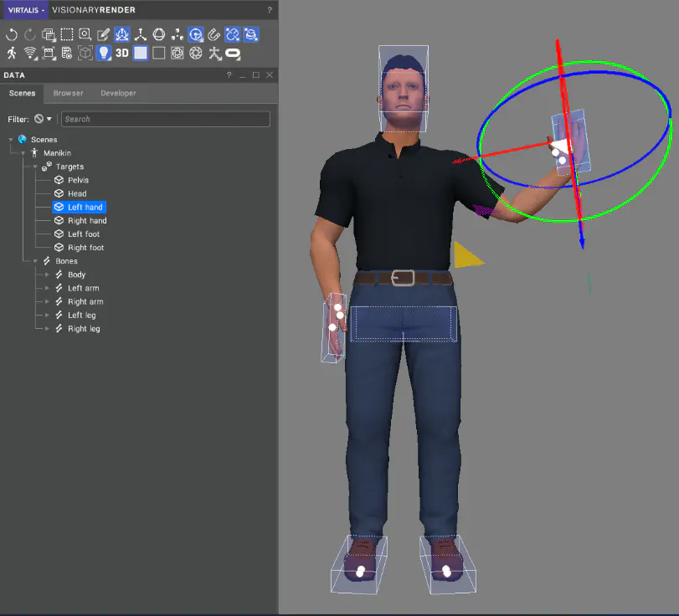Click the title bar help question mark
The image size is (679, 616).
click(x=270, y=10)
